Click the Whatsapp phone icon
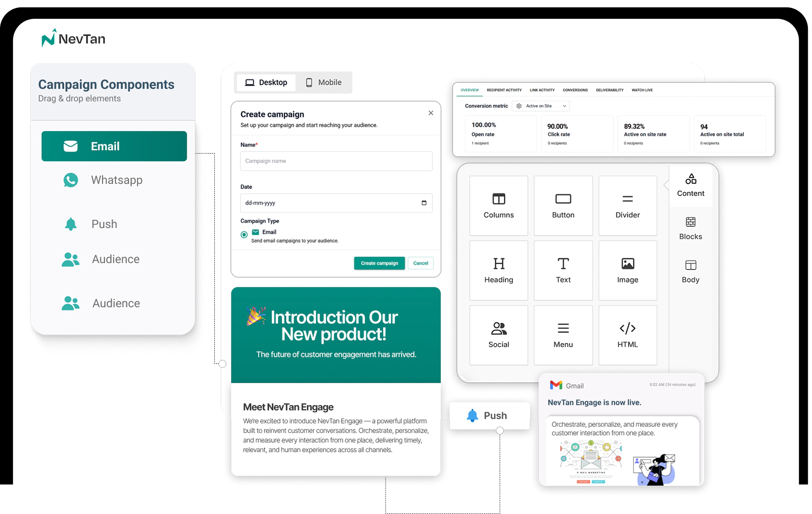Viewport: 812px width, 514px height. pos(71,180)
